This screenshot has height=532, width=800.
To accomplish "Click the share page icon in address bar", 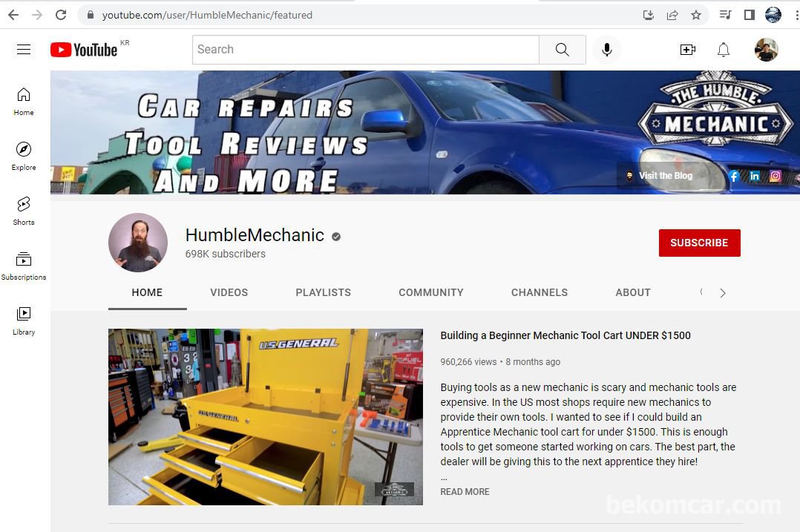I will coord(672,15).
